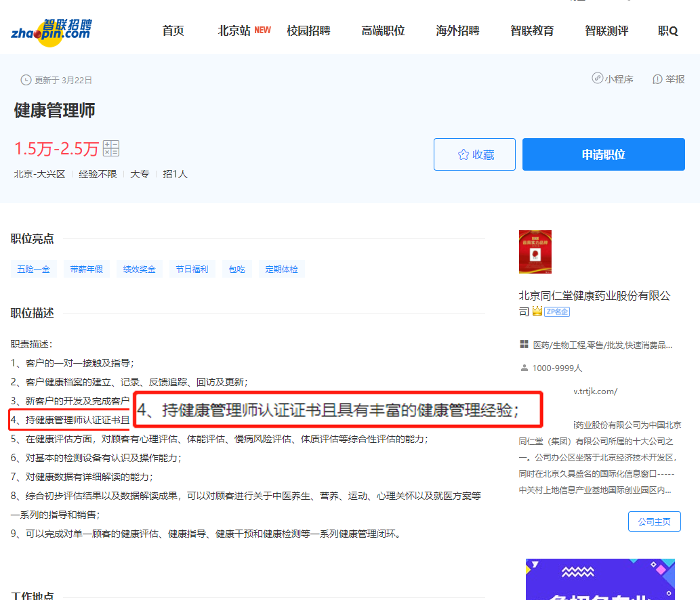The image size is (700, 600).
Task: Click line 7 对健康数据有详细解读的能力
Action: 82,477
